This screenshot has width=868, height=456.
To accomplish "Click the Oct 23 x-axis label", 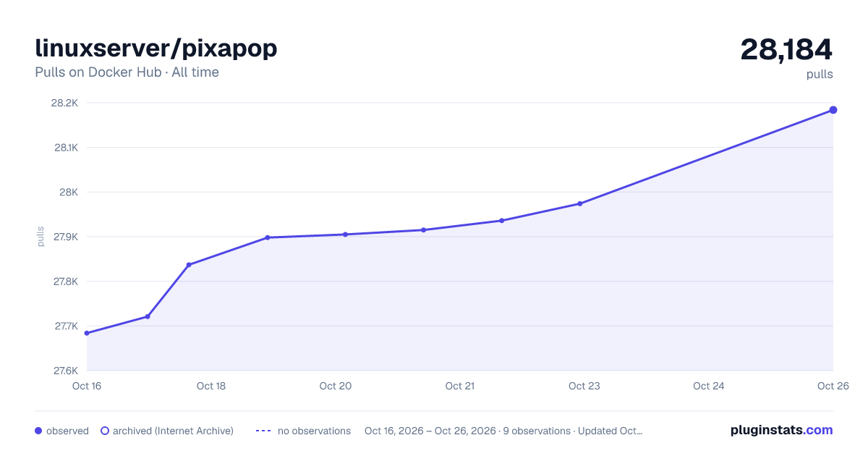I will coord(584,386).
